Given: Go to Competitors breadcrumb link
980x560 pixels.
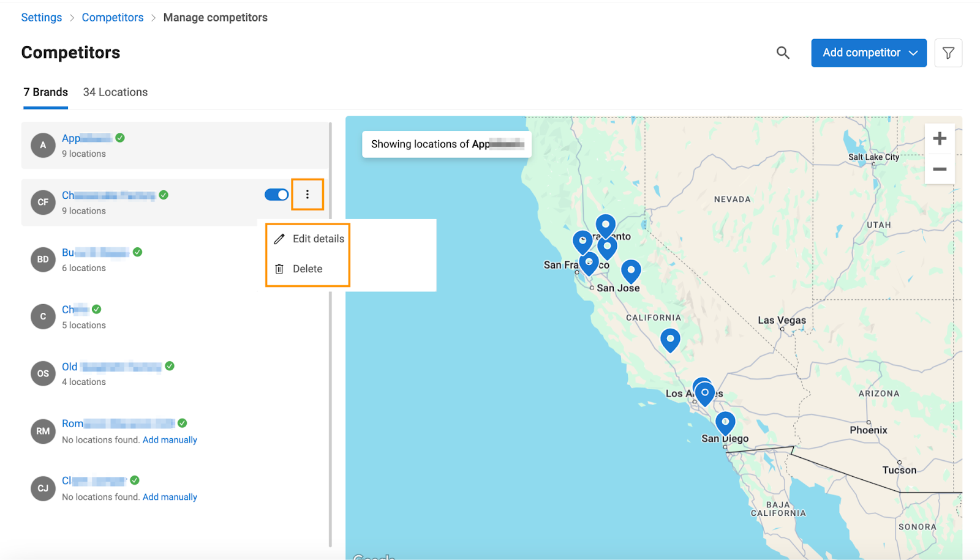Looking at the screenshot, I should [x=113, y=18].
